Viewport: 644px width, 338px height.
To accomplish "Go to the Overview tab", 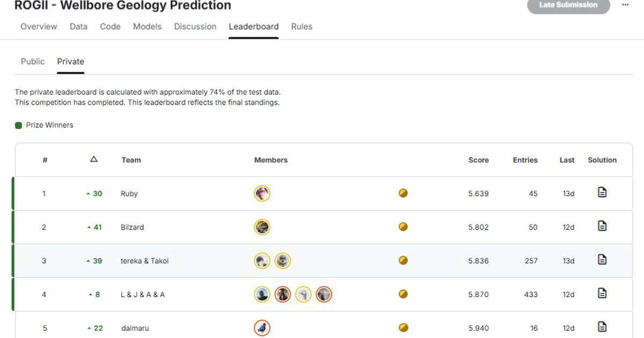I will 39,26.
